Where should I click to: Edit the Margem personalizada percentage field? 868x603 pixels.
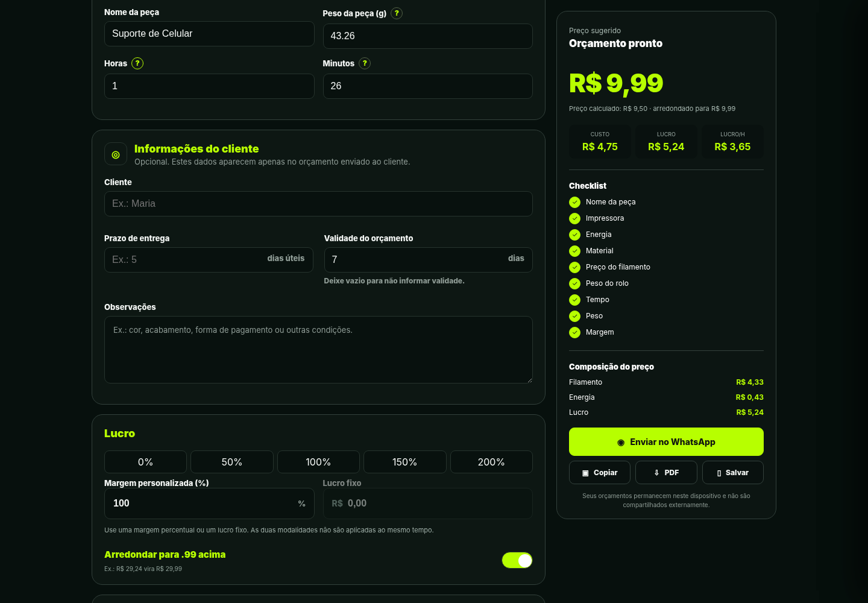209,504
